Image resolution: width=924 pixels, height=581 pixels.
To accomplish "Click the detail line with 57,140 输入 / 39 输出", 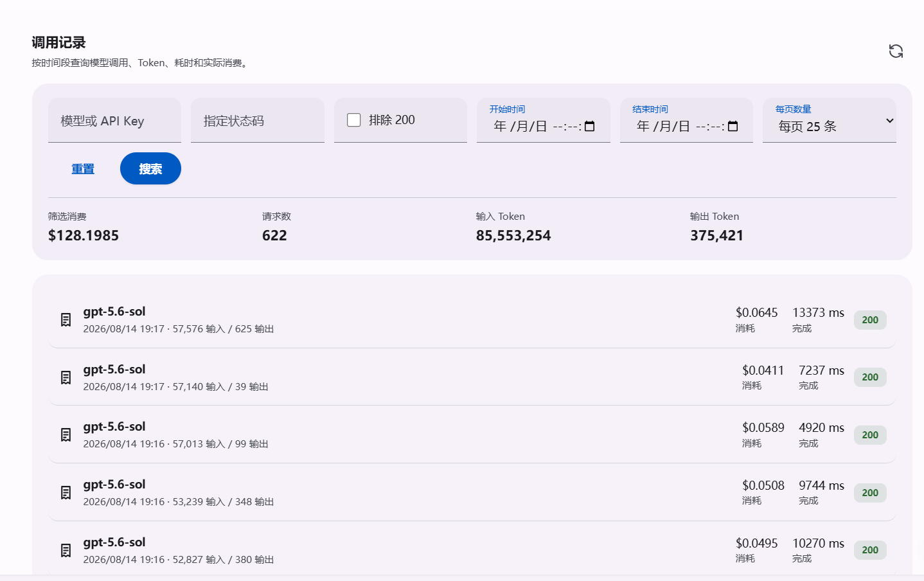I will tap(175, 387).
